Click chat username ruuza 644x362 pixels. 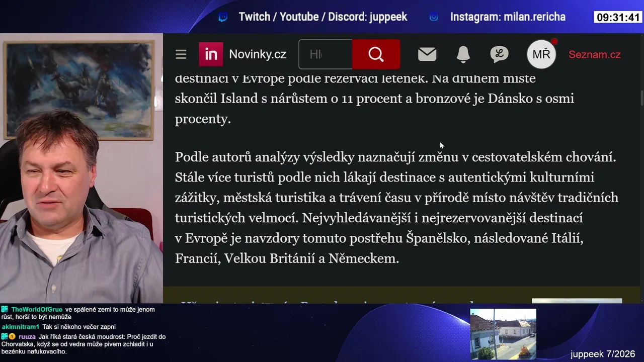(27, 337)
